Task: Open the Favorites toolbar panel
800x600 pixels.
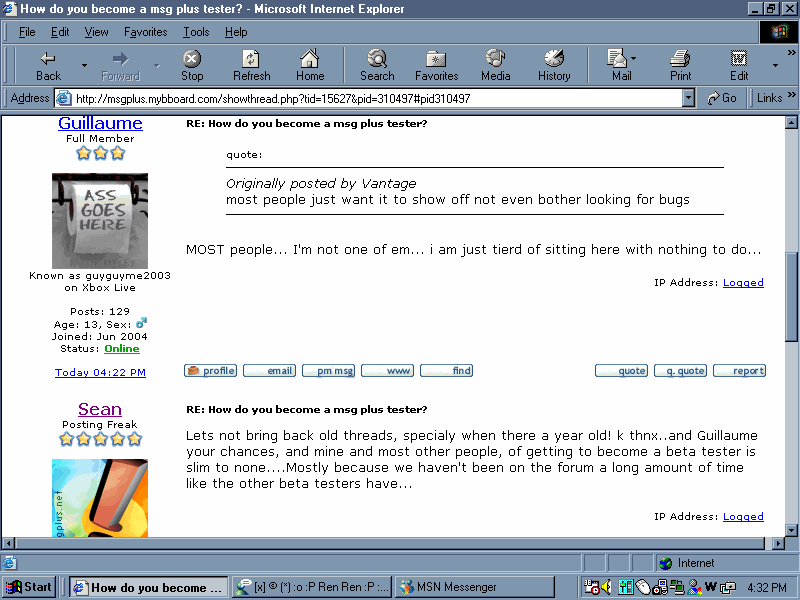Action: 436,66
